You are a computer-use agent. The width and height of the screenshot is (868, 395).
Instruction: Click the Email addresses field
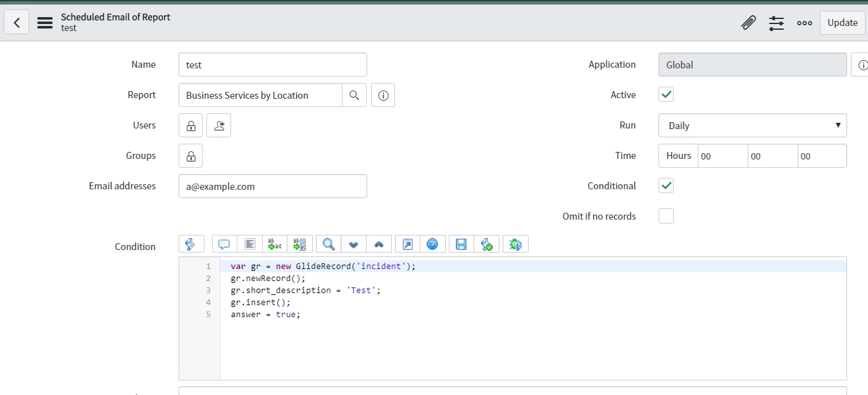point(273,186)
